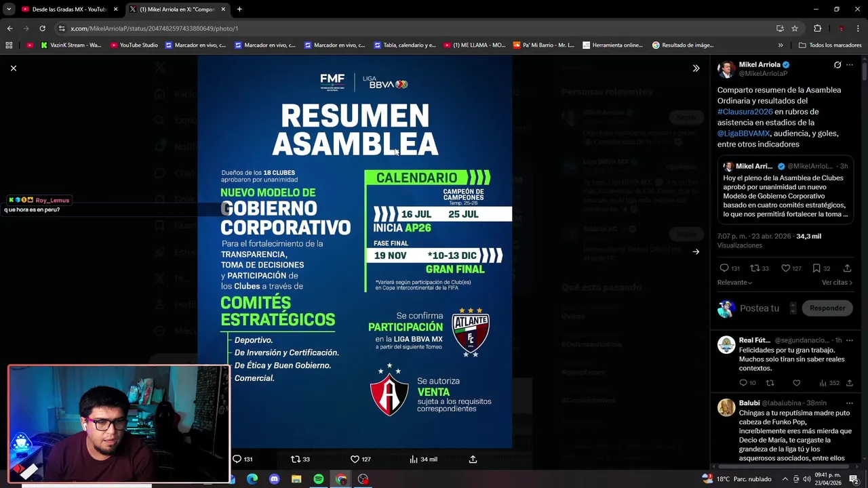Like the tweet in side panel showing 127
The width and height of the screenshot is (868, 488).
click(x=785, y=268)
